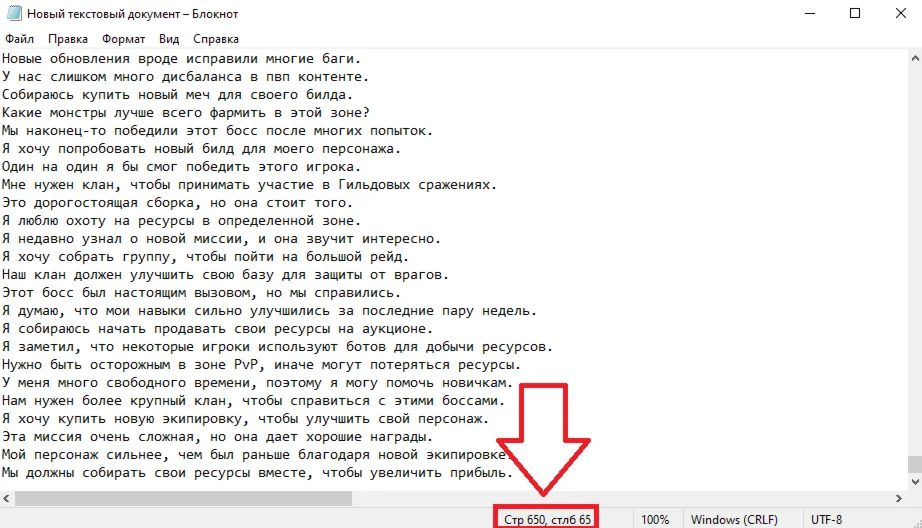922x528 pixels.
Task: Click line 'У меня много свободного времени'
Action: [258, 383]
